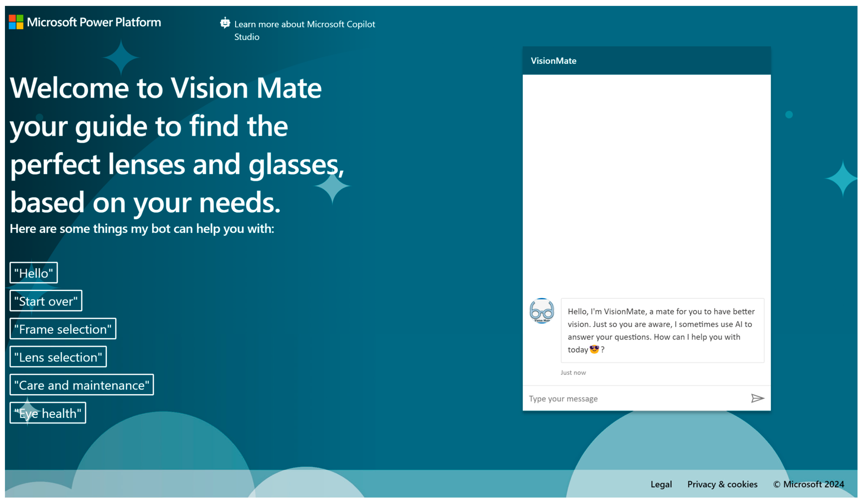Click the bot's greeting message bubble
Image resolution: width=862 pixels, height=504 pixels.
coord(662,330)
